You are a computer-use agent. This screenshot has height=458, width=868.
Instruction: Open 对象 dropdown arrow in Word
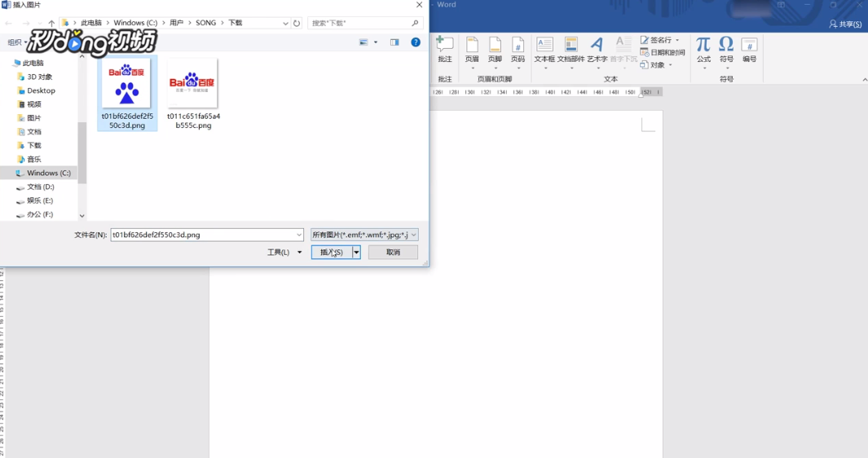point(671,65)
